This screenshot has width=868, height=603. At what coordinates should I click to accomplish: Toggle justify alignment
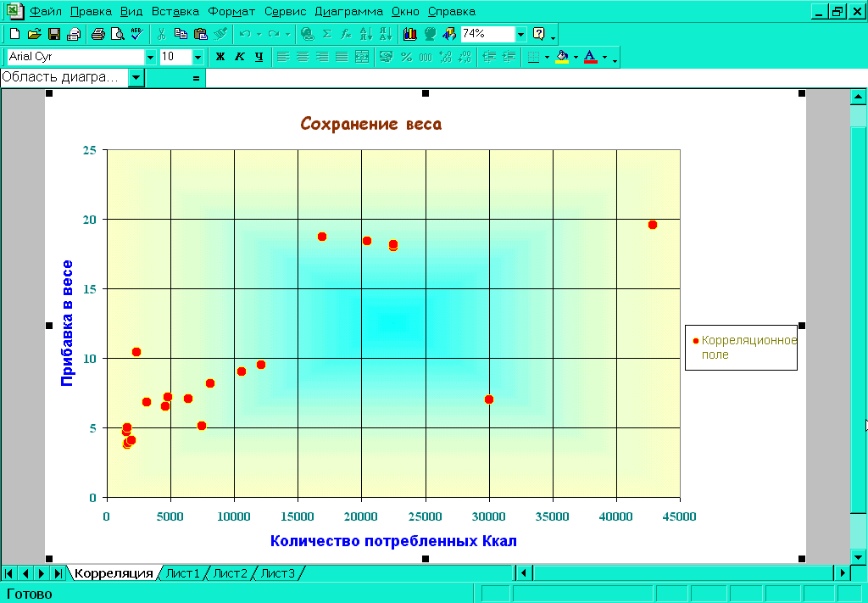point(342,57)
